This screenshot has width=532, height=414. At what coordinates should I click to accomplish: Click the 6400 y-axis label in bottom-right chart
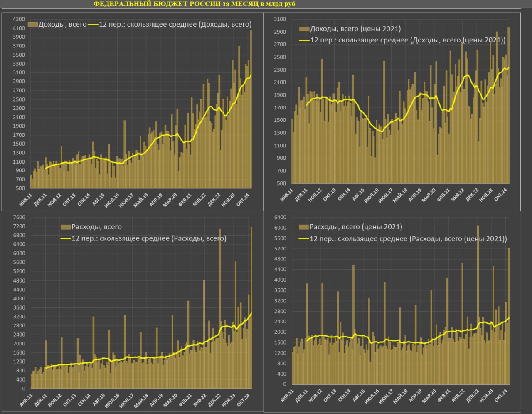tap(280, 217)
